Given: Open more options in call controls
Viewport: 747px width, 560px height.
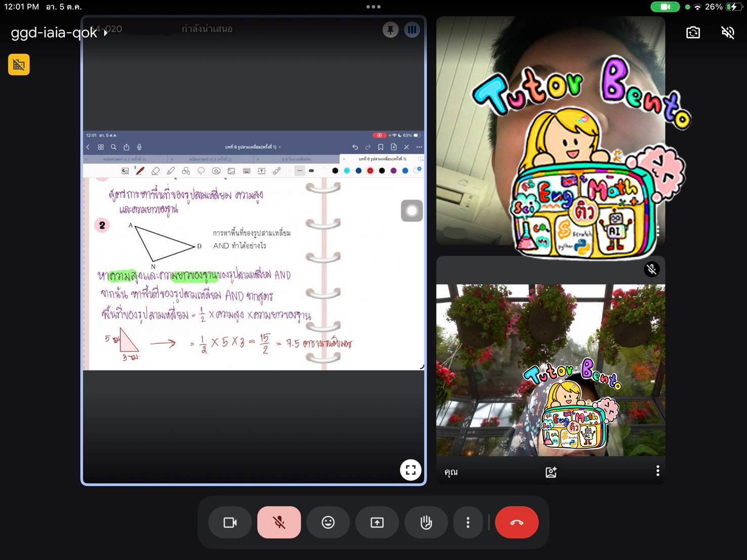Looking at the screenshot, I should pyautogui.click(x=468, y=523).
